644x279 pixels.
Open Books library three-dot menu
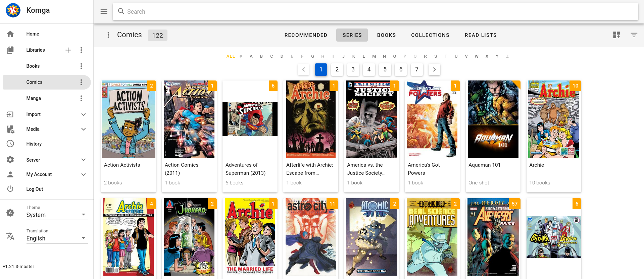81,66
